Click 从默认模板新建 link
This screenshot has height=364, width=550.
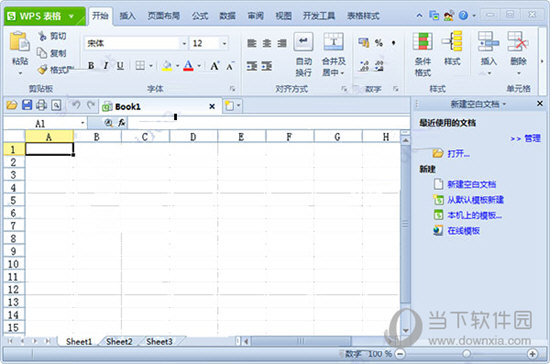pyautogui.click(x=475, y=200)
